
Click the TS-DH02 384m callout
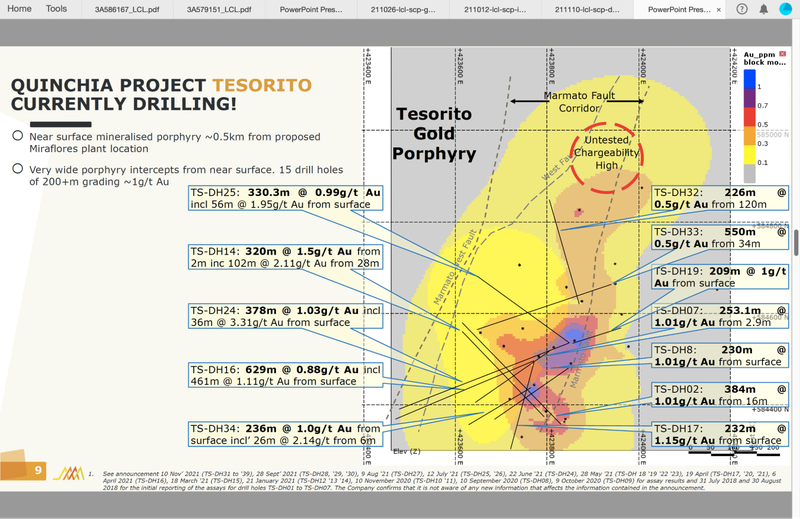(720, 395)
